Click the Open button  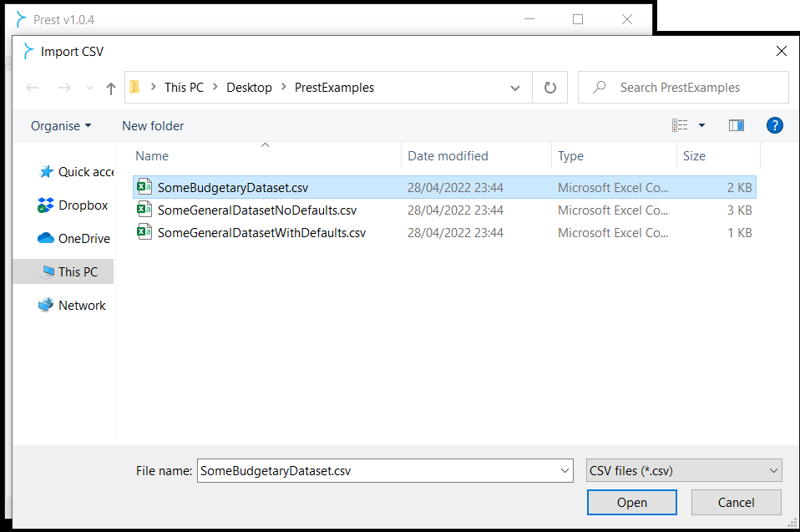pyautogui.click(x=631, y=503)
